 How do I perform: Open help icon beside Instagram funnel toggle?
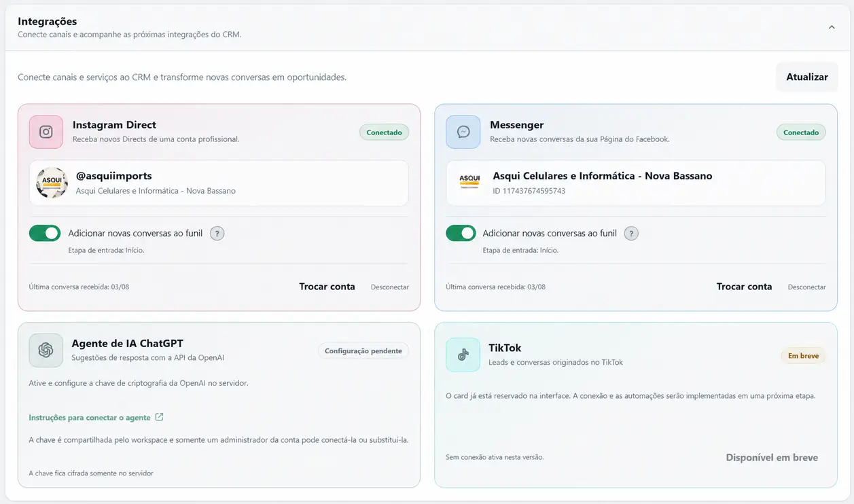click(217, 234)
